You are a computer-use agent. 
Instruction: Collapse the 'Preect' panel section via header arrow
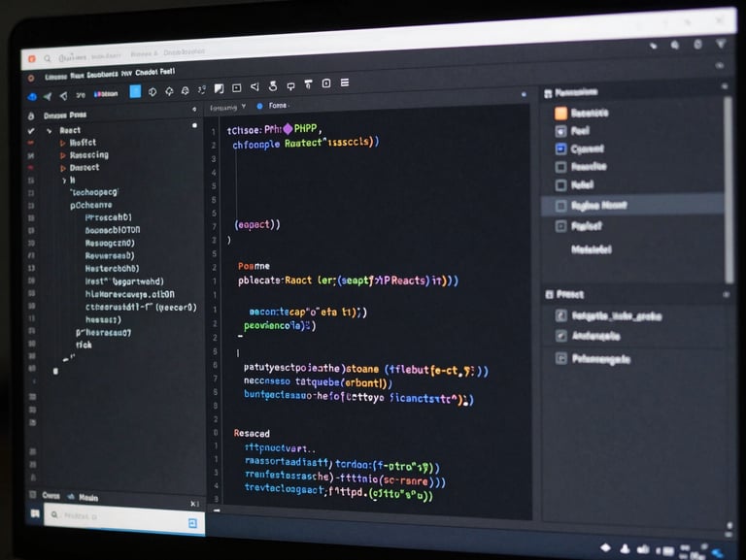[x=726, y=295]
